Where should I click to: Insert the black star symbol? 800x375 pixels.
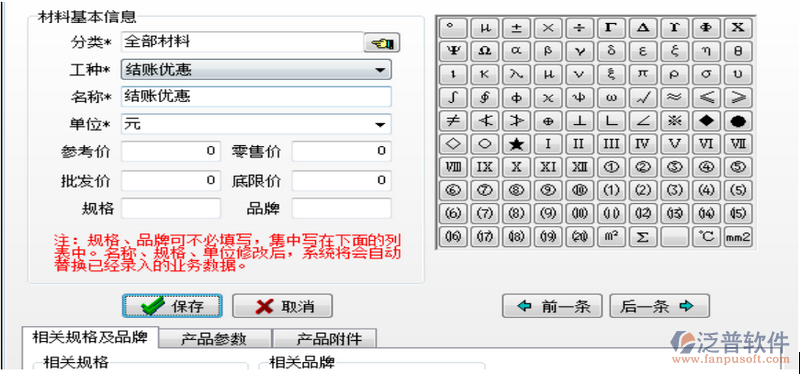pyautogui.click(x=516, y=144)
